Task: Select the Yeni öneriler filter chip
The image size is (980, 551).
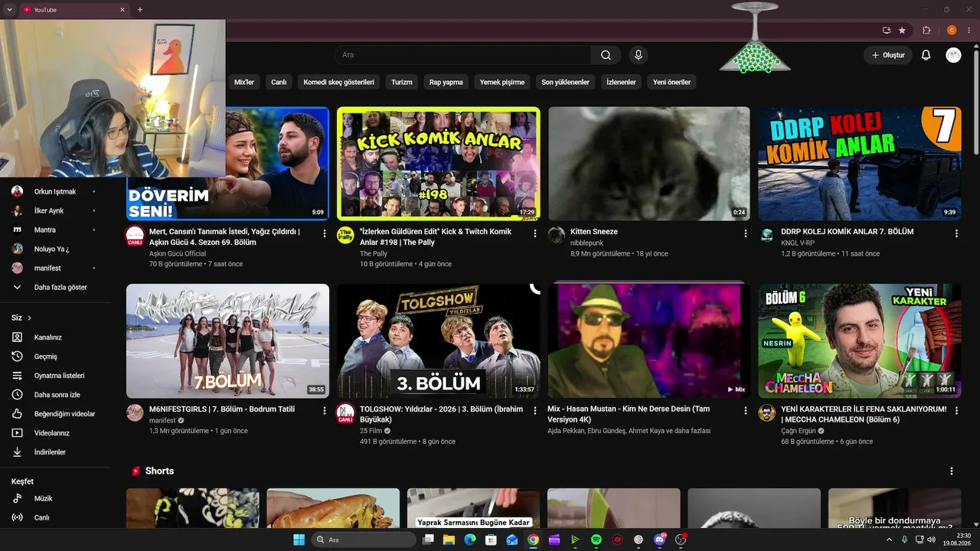Action: pos(671,82)
